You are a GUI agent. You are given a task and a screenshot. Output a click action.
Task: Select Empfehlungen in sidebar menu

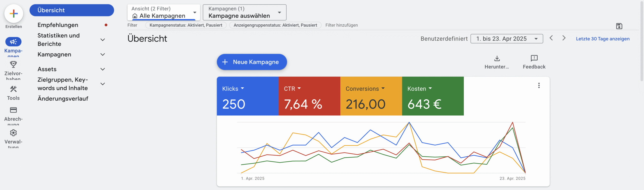[x=58, y=25]
